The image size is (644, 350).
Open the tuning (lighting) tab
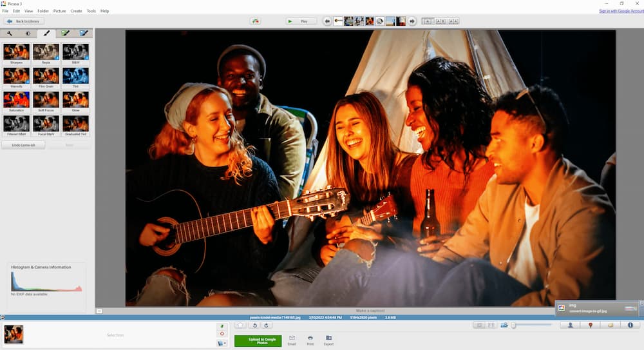[28, 34]
